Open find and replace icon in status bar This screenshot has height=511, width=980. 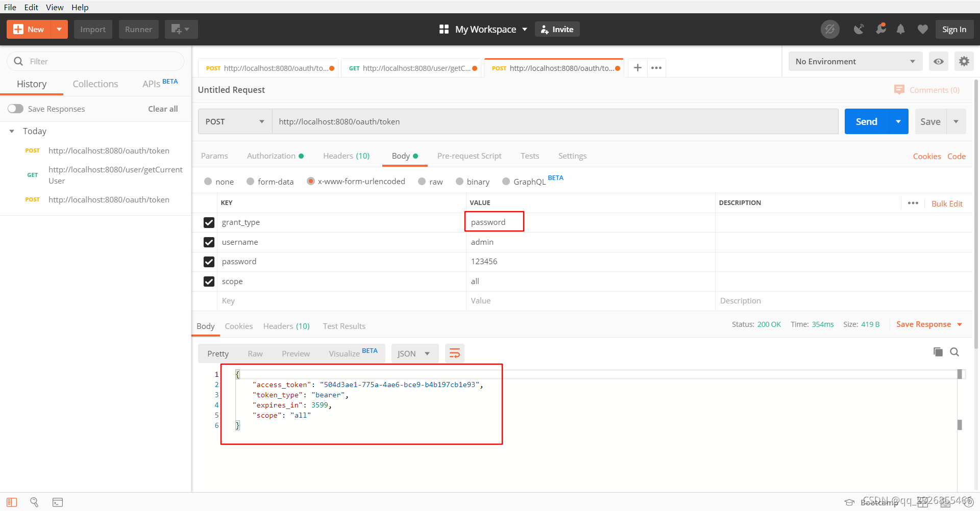(34, 502)
